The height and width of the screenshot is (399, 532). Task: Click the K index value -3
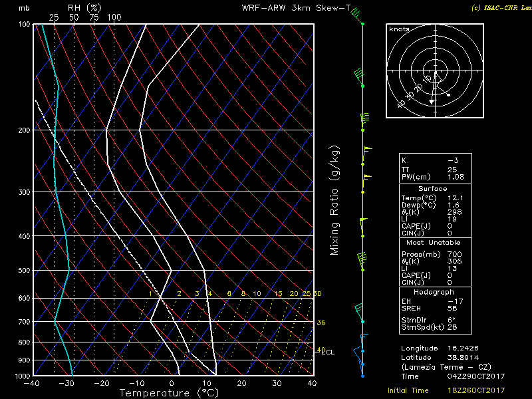453,161
